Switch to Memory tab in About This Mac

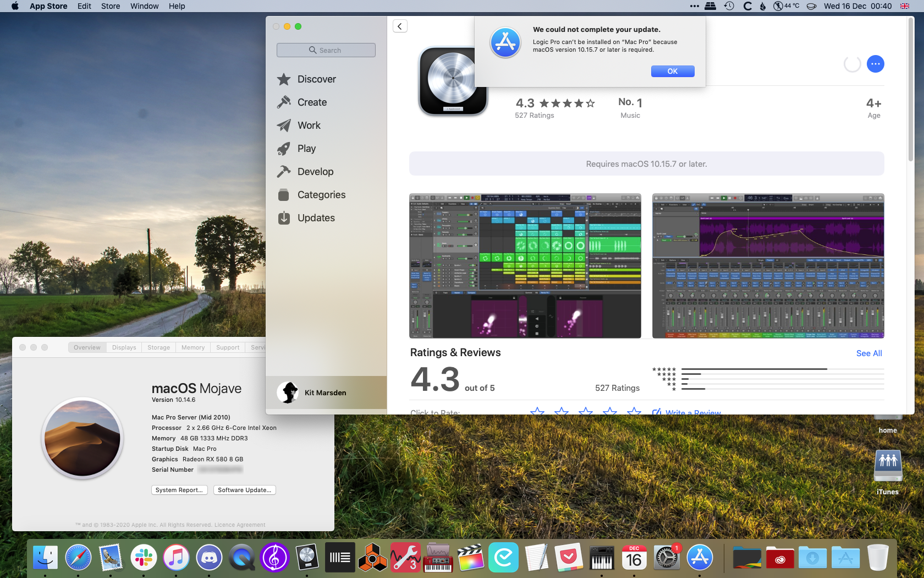click(193, 347)
